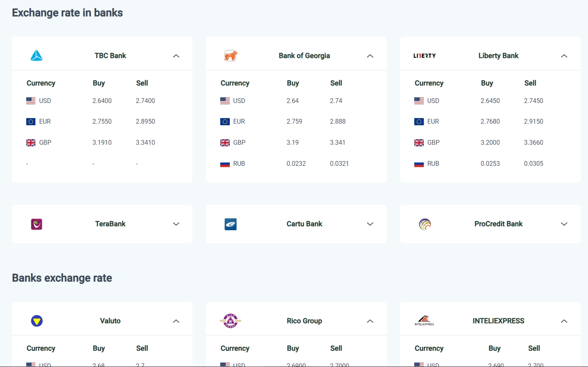Click the ProCredit Bank title
The width and height of the screenshot is (588, 367).
(499, 224)
